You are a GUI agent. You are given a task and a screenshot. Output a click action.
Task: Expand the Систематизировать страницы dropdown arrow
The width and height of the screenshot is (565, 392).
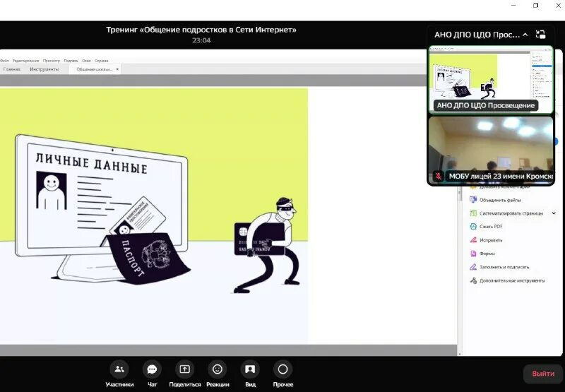[x=554, y=213]
